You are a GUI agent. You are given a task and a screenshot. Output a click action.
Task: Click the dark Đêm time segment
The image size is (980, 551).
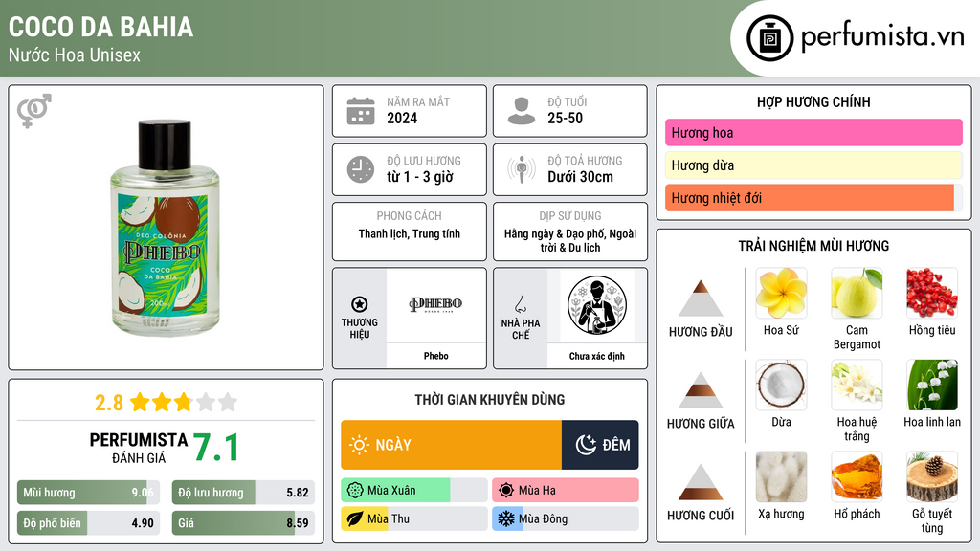coord(600,445)
